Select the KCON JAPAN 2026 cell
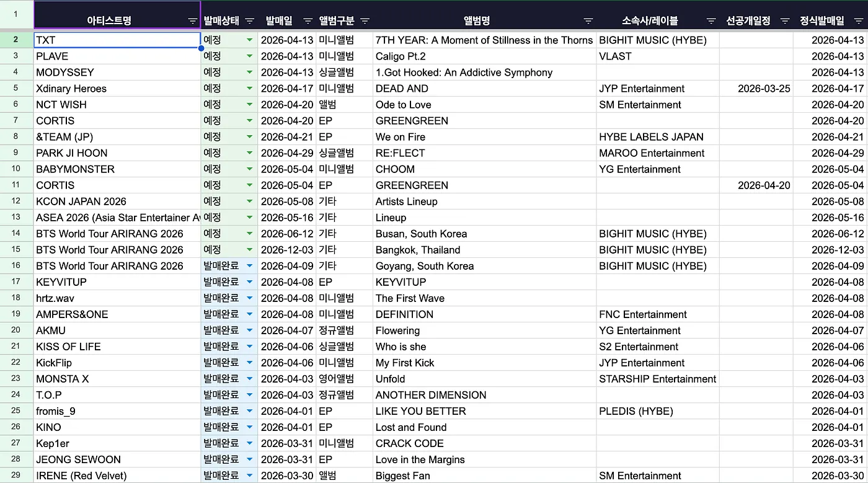Image resolution: width=868 pixels, height=483 pixels. click(117, 202)
